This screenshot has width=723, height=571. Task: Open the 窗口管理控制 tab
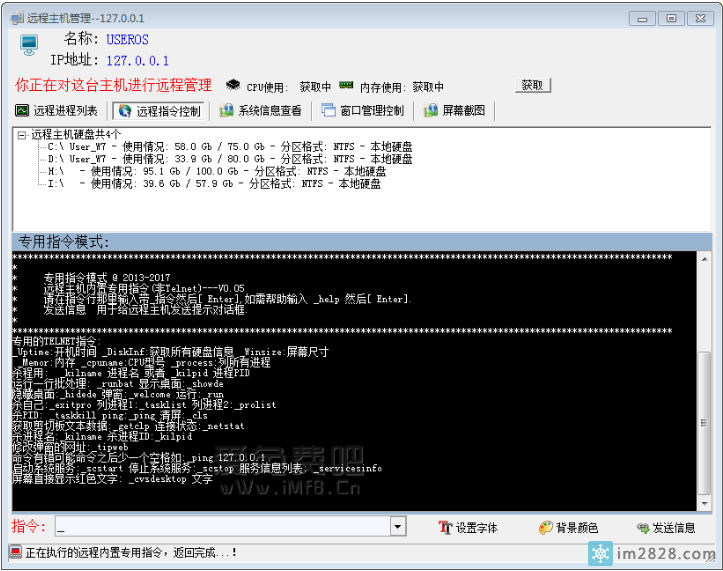[x=371, y=111]
